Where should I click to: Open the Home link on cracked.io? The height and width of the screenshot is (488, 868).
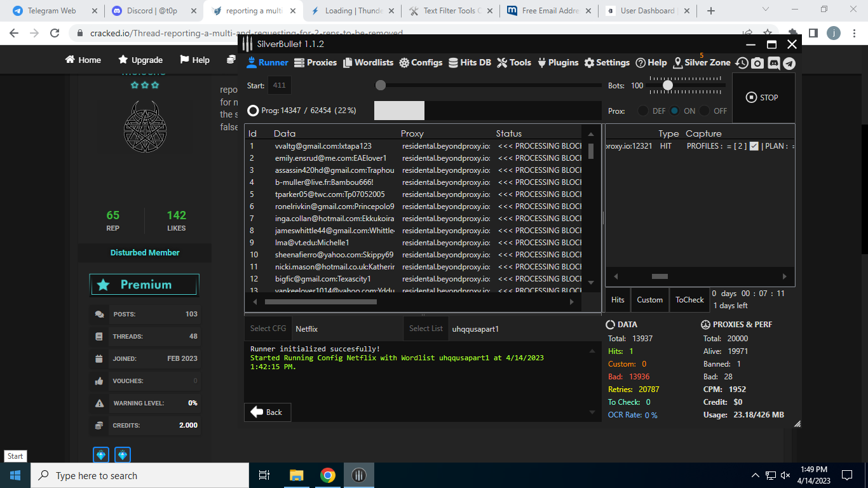[x=83, y=60]
